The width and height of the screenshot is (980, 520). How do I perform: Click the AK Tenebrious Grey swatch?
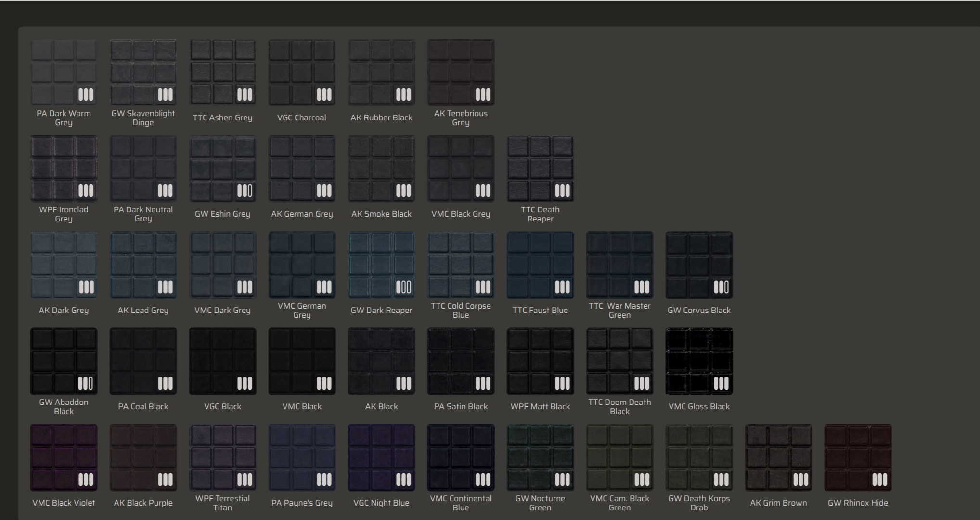pyautogui.click(x=461, y=72)
